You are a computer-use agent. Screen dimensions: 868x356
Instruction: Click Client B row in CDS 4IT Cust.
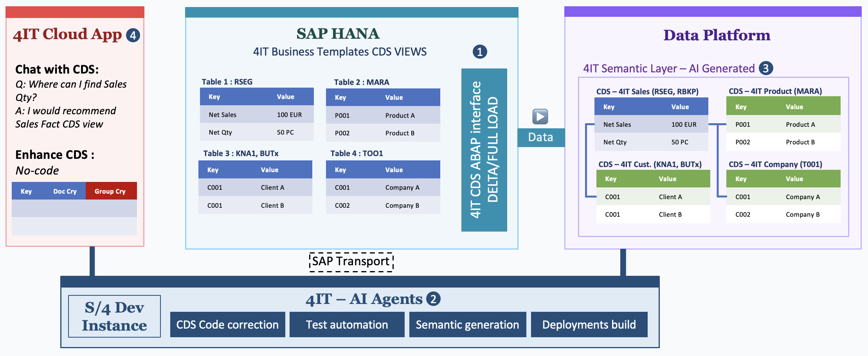pos(653,214)
